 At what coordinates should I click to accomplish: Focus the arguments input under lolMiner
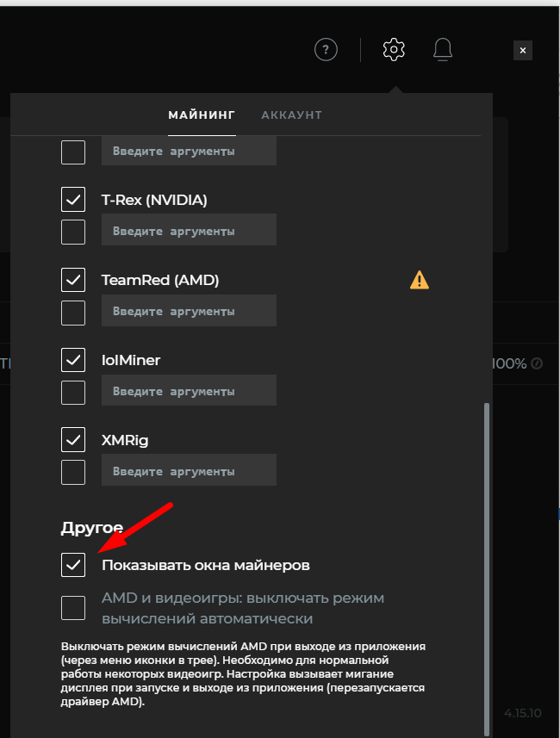(x=189, y=391)
